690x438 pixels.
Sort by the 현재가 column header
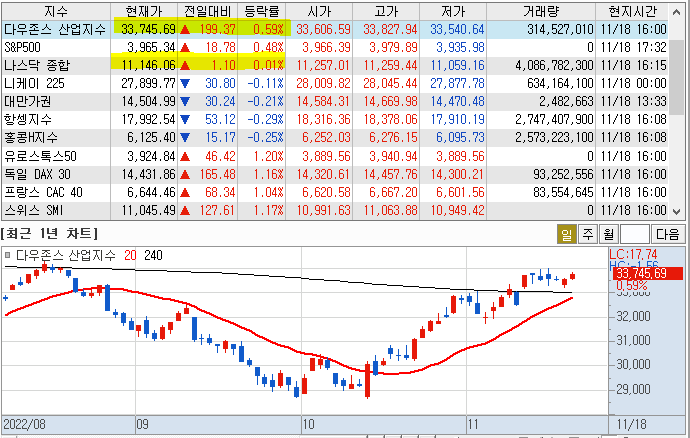pyautogui.click(x=143, y=11)
